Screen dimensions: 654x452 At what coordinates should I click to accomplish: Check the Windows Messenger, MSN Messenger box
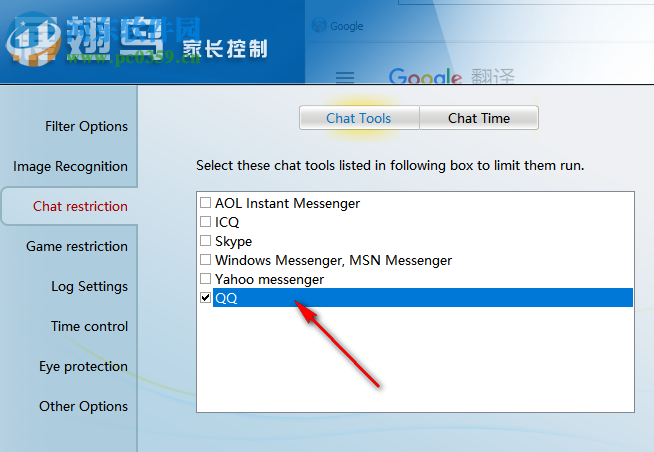pyautogui.click(x=205, y=260)
